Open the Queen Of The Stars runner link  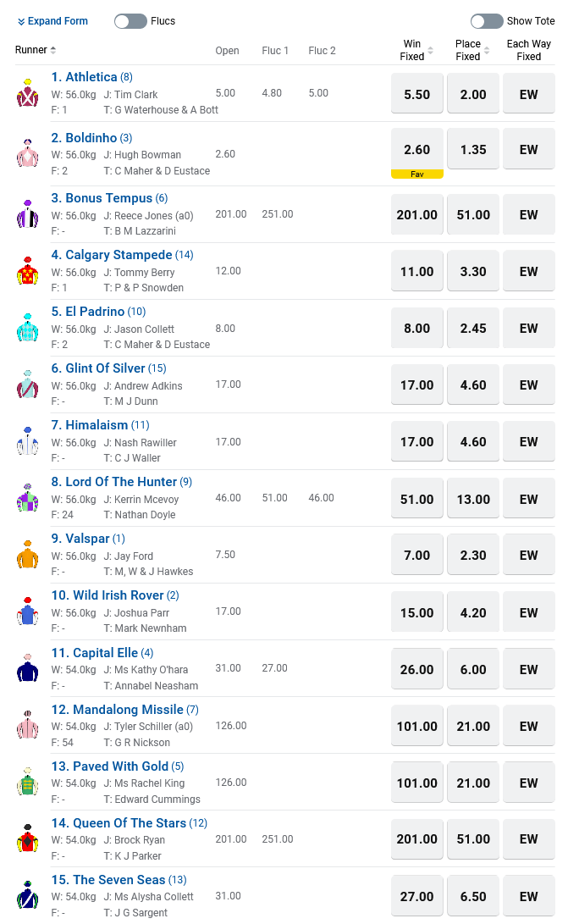[x=119, y=823]
